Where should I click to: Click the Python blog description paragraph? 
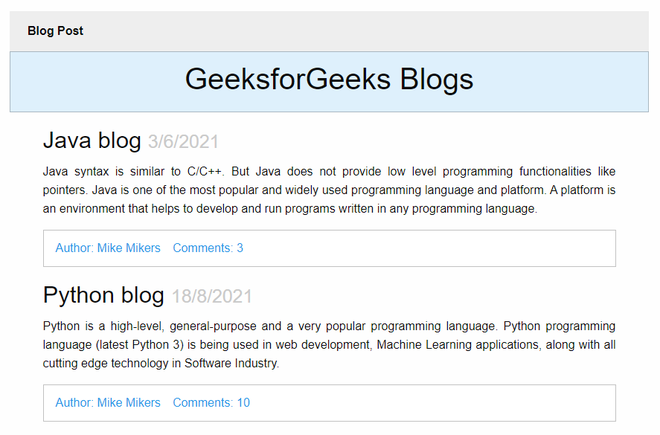329,344
